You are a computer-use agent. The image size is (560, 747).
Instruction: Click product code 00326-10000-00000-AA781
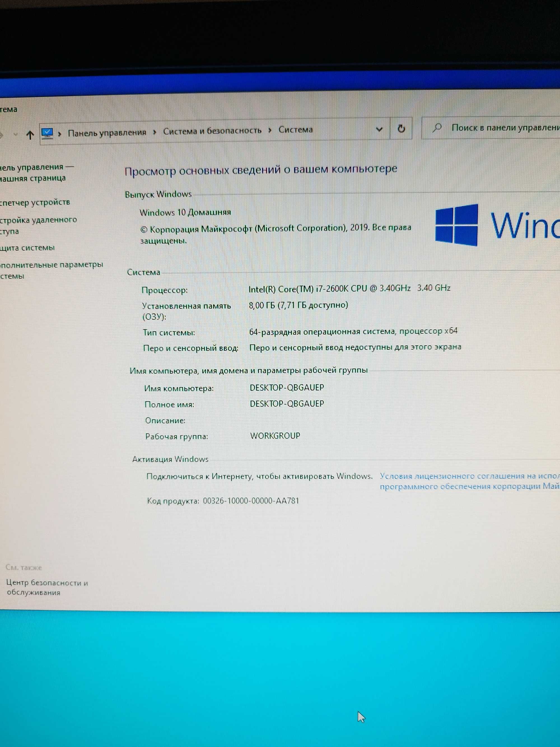[251, 501]
